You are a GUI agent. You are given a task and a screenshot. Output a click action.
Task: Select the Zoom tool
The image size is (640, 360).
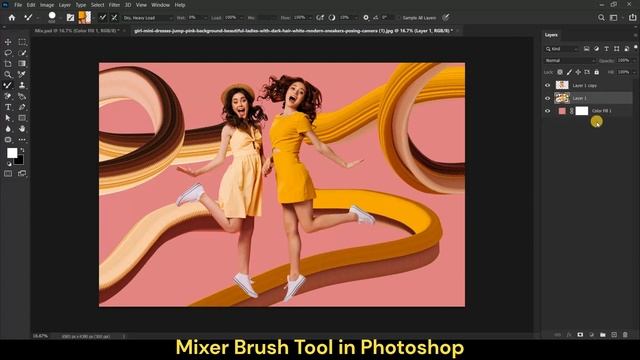click(x=8, y=74)
